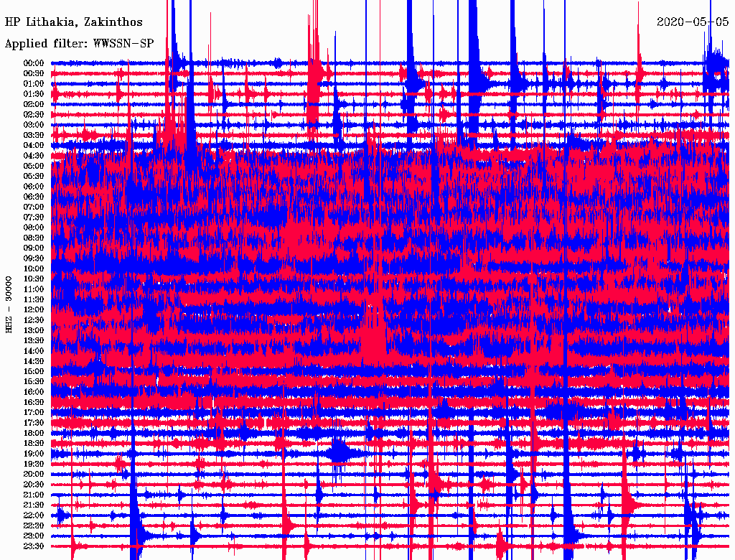Select the 05:00 time row label

(x=34, y=166)
